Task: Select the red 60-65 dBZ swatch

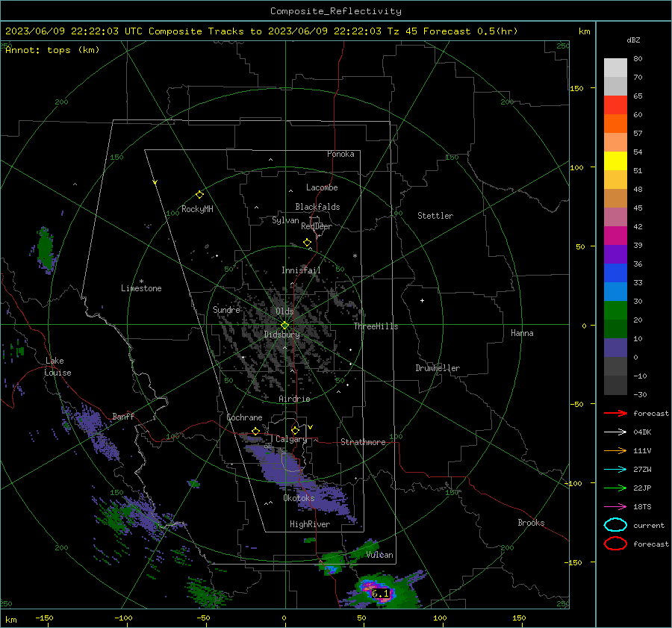Action: coord(615,105)
